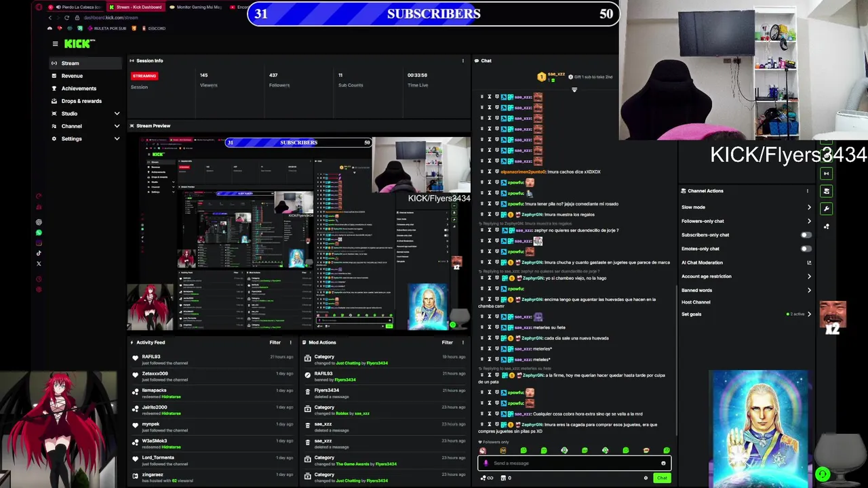Click the browser back arrow
The image size is (868, 488).
(x=50, y=18)
